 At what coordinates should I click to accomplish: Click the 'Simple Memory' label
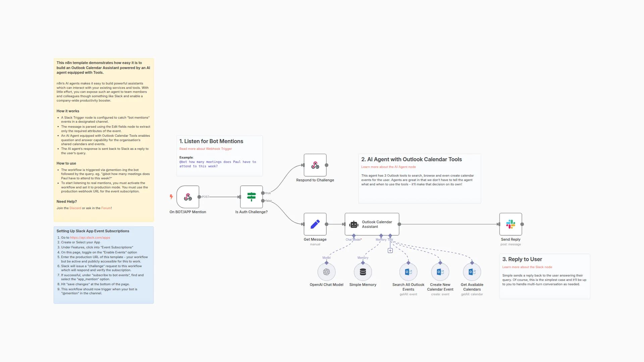point(363,285)
